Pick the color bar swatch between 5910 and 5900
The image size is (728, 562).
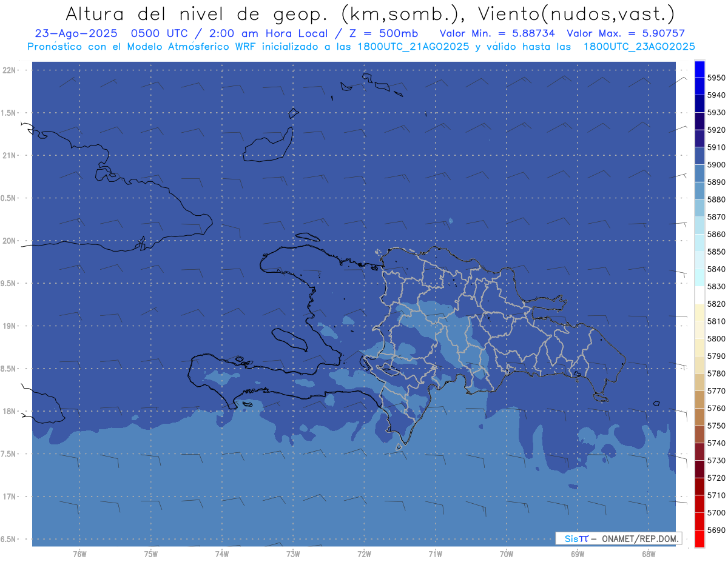coord(699,156)
